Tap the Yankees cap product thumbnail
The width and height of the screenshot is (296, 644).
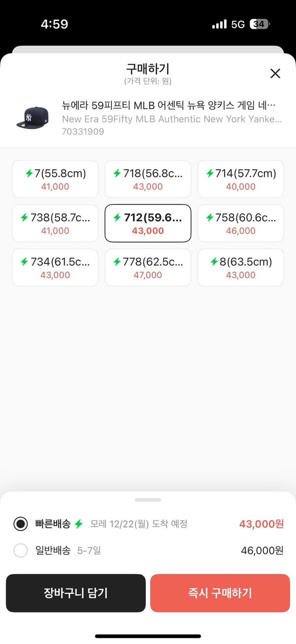[32, 118]
